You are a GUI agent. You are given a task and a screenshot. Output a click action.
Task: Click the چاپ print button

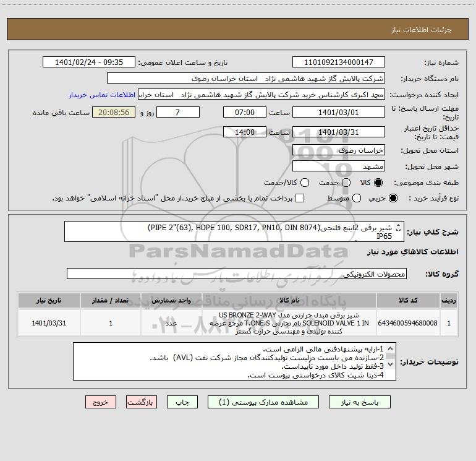182,402
